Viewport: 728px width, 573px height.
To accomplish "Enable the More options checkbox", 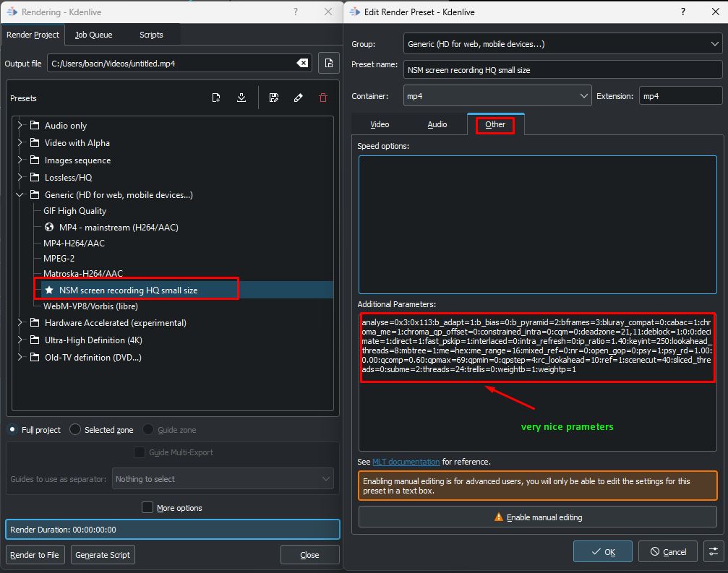I will 147,507.
